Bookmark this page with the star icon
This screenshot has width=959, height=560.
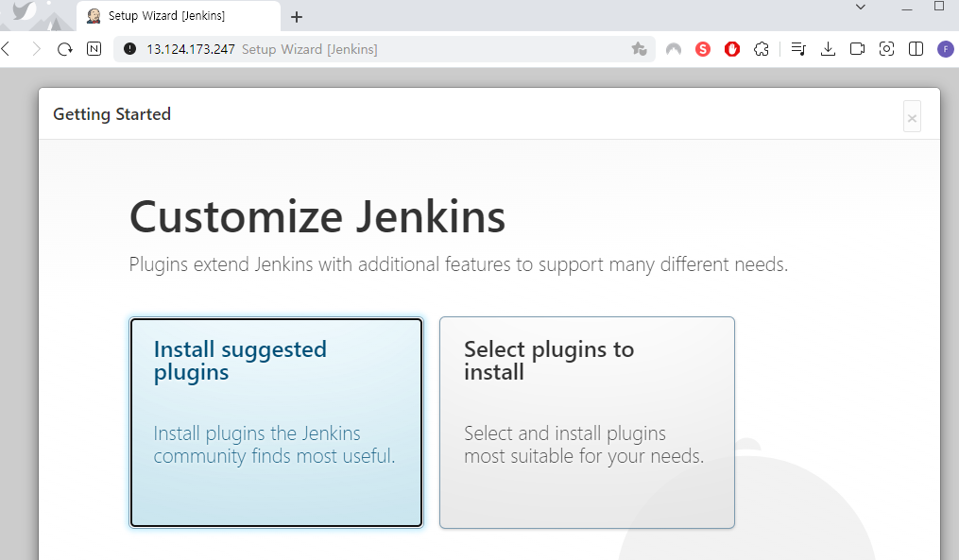[x=639, y=49]
